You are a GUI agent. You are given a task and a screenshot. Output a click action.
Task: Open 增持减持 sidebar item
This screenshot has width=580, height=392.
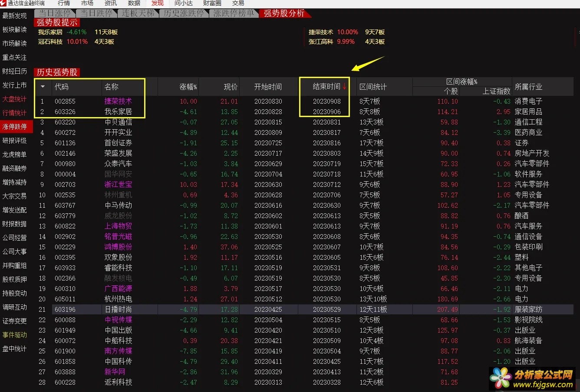coord(14,182)
